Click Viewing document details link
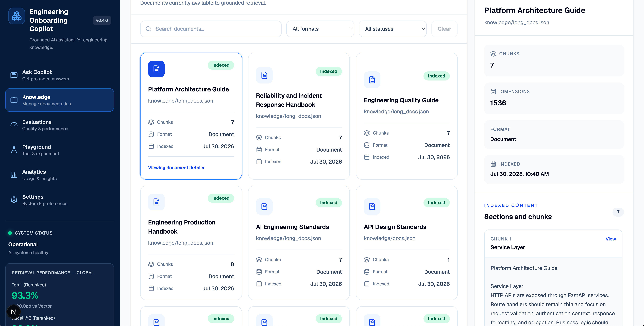The image size is (644, 326). pyautogui.click(x=176, y=168)
